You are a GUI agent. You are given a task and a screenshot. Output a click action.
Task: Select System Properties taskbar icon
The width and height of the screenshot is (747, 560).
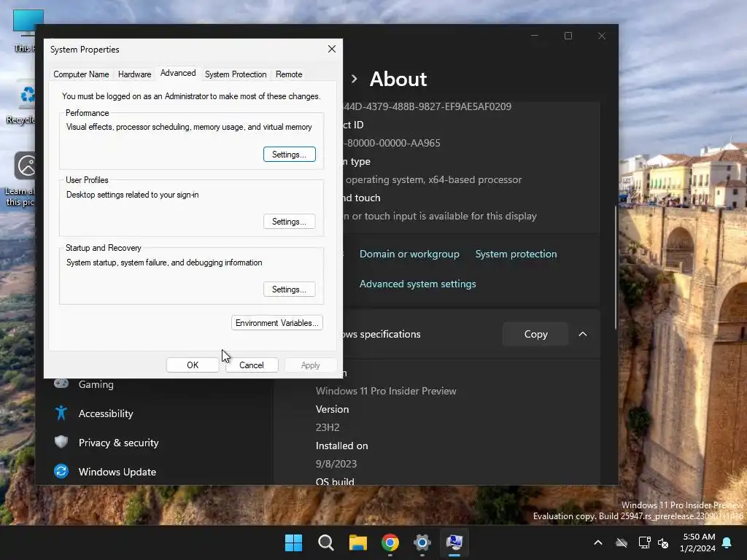(454, 542)
